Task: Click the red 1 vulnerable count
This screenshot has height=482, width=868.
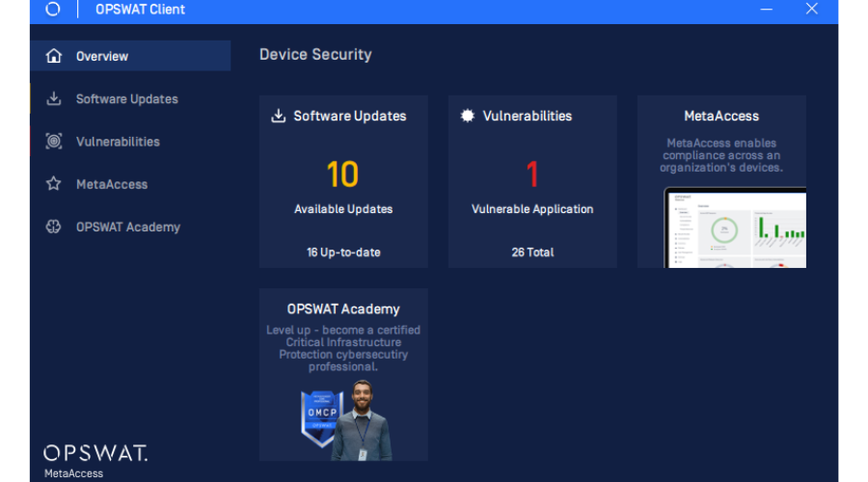Action: [532, 174]
